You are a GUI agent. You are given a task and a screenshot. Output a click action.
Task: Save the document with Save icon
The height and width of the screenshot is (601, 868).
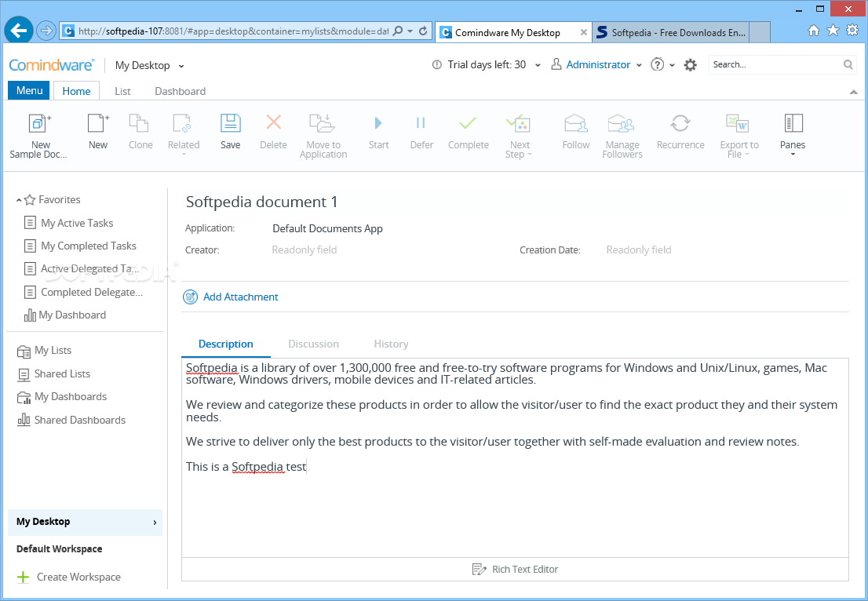coord(230,123)
